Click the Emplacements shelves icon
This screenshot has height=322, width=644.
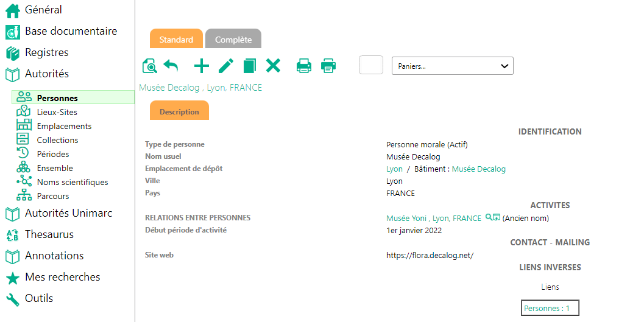coord(24,125)
